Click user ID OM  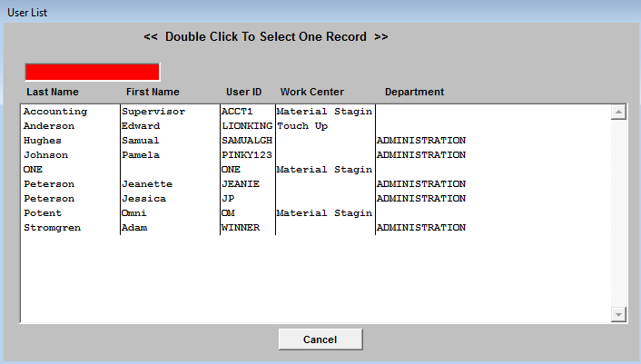click(228, 212)
